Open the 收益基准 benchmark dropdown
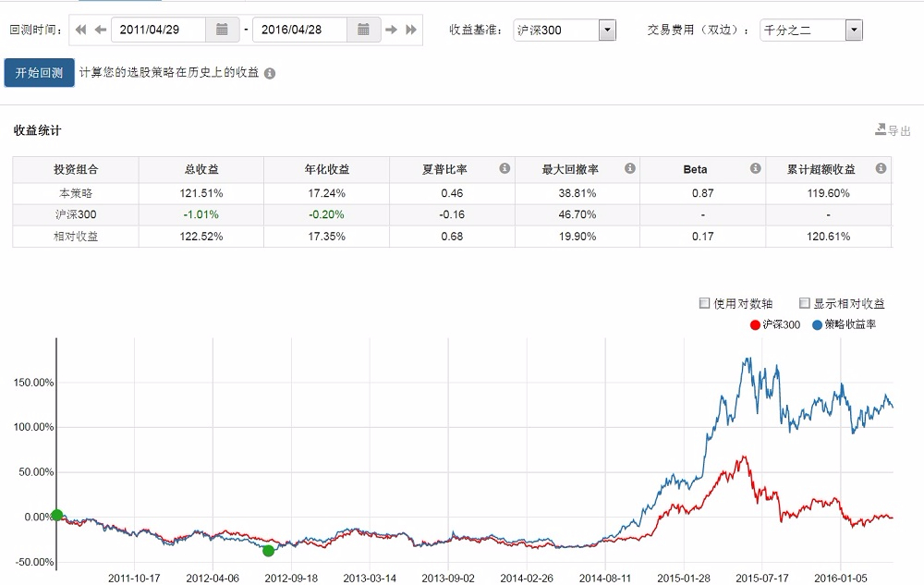Viewport: 924px width, 585px height. click(607, 30)
